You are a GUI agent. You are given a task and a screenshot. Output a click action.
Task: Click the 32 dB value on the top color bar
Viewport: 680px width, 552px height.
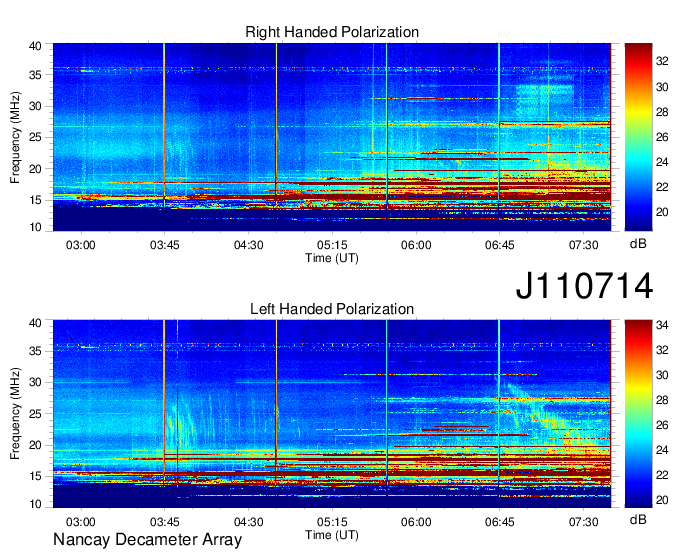(662, 62)
